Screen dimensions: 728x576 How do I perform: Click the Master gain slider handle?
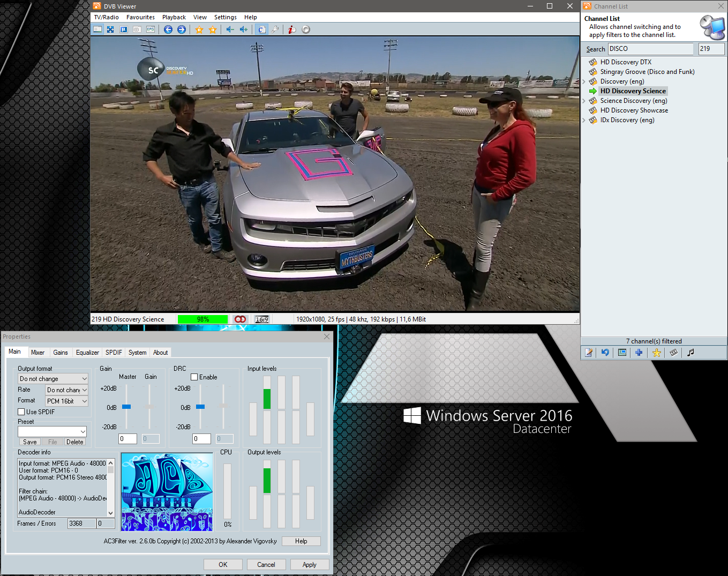[x=126, y=407]
